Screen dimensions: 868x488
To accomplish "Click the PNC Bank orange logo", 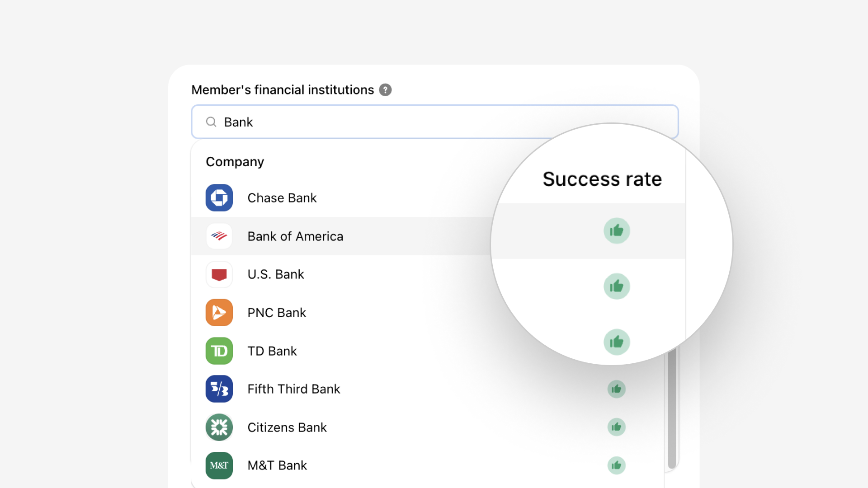I will coord(219,313).
